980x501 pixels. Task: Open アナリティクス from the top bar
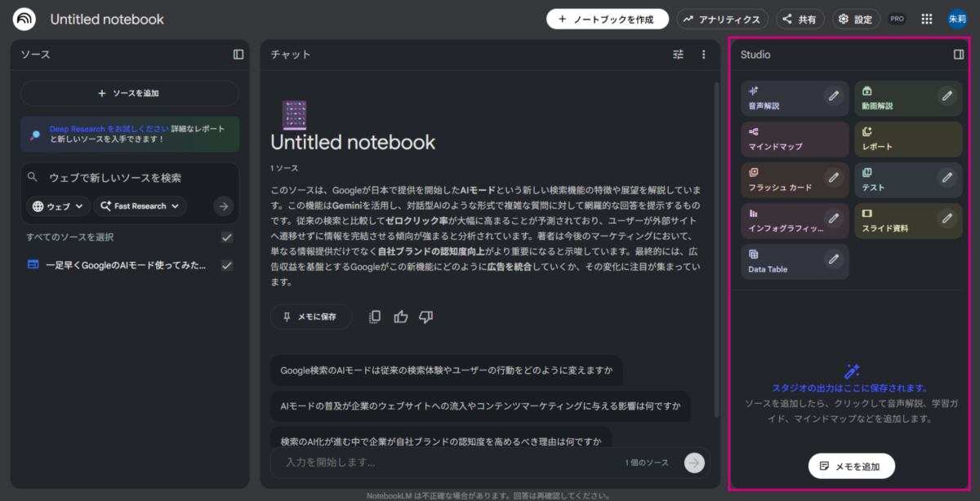click(722, 19)
